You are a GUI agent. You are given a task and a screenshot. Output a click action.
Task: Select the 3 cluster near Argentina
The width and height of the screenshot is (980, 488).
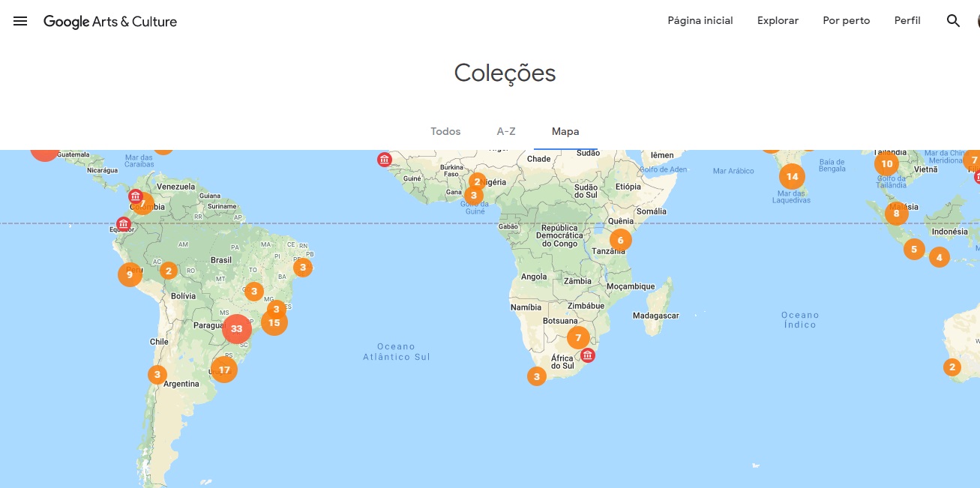pos(157,374)
